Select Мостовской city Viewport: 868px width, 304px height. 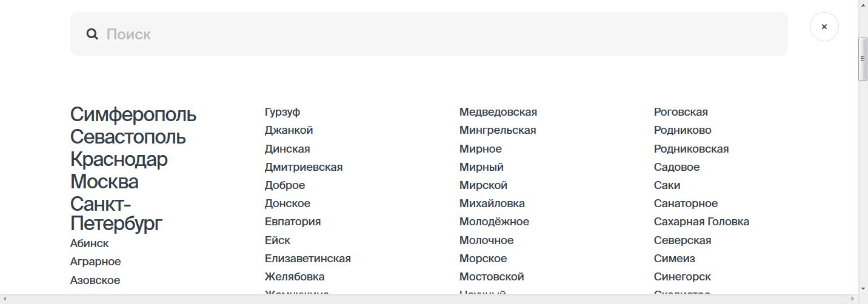pos(492,277)
